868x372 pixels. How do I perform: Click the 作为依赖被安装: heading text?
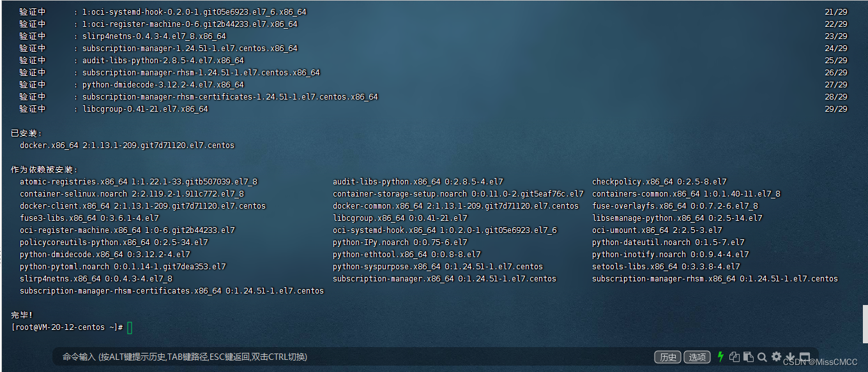pos(44,170)
